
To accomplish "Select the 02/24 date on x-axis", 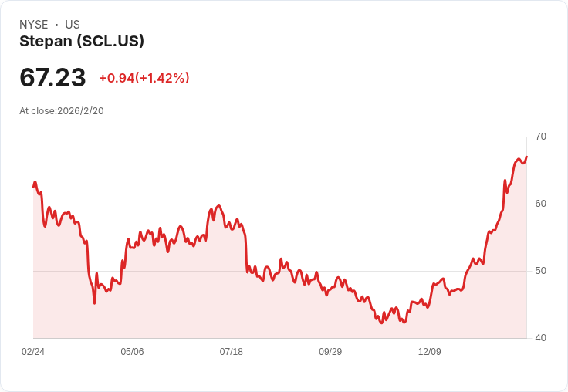I will point(33,352).
